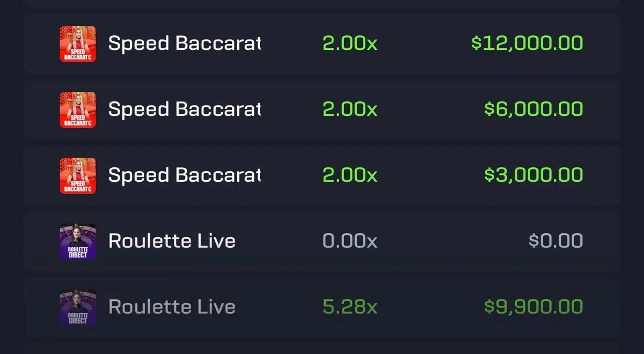This screenshot has width=644, height=354.
Task: Select the 5.28x multiplier value
Action: pyautogui.click(x=350, y=307)
